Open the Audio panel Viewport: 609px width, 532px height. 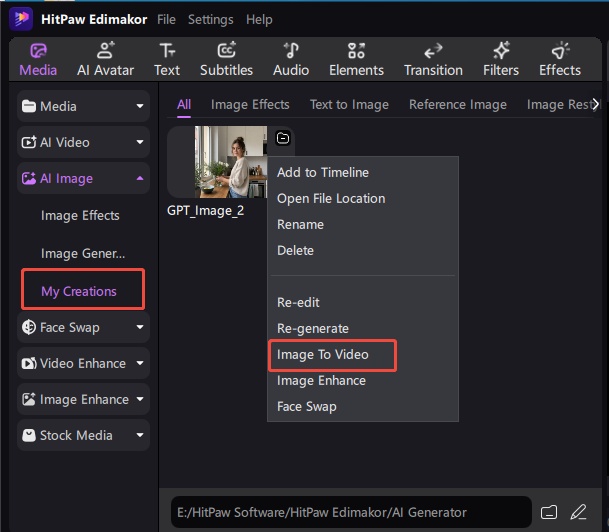(x=291, y=60)
